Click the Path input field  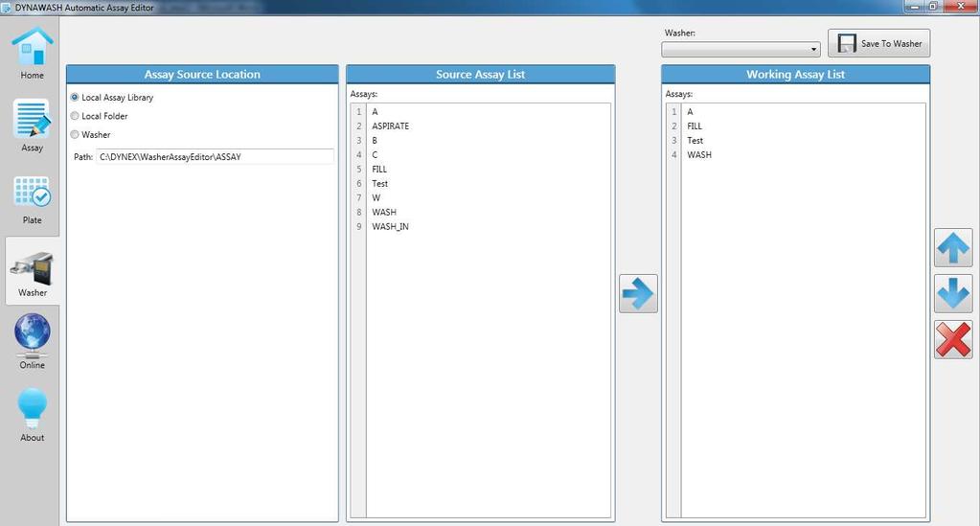point(215,157)
